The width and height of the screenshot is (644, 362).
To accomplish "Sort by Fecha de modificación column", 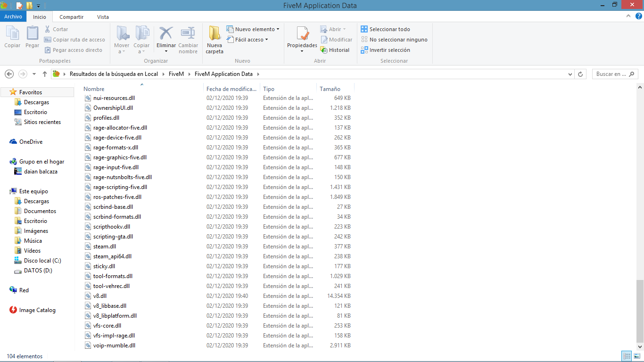I will (232, 89).
